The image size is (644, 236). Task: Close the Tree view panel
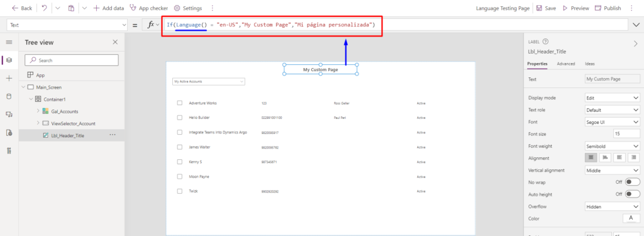[115, 42]
